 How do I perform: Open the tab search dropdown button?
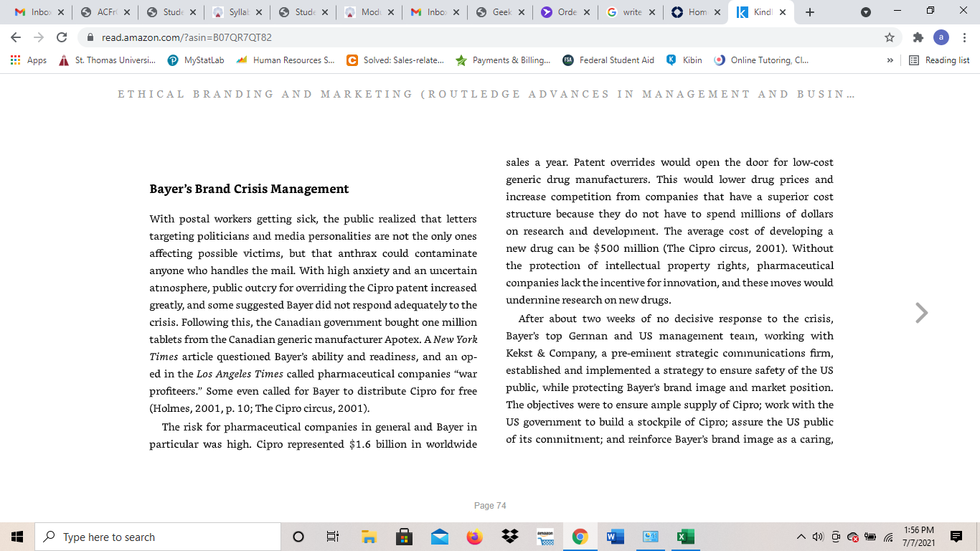tap(866, 12)
